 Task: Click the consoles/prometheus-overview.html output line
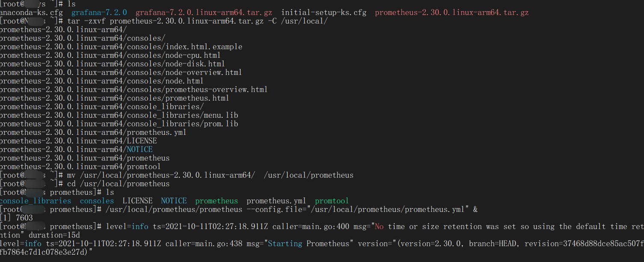tap(133, 89)
